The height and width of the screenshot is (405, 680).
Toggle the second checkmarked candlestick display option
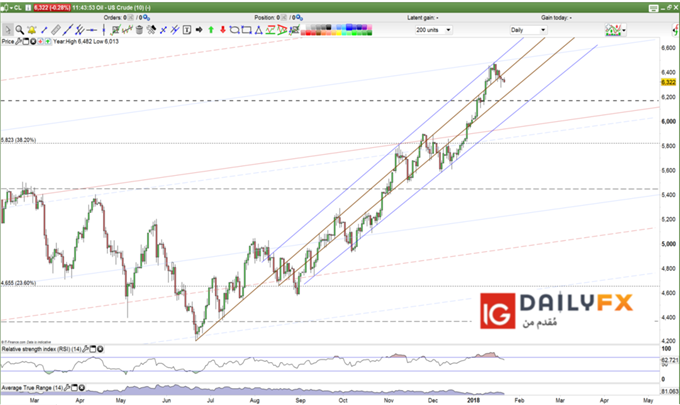(x=128, y=30)
